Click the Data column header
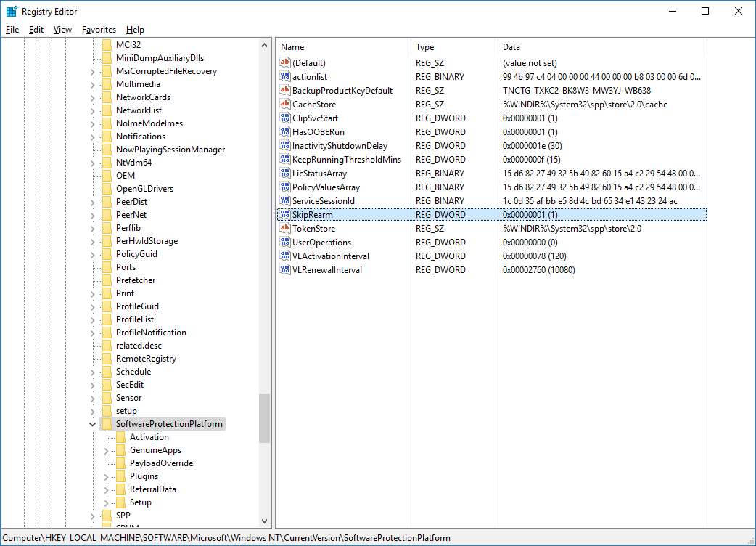 tap(602, 46)
